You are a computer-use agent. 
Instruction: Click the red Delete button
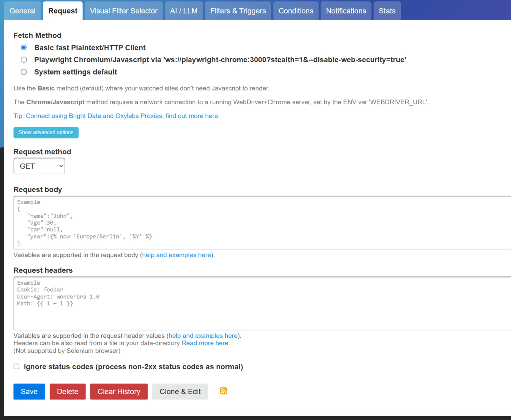click(x=68, y=391)
